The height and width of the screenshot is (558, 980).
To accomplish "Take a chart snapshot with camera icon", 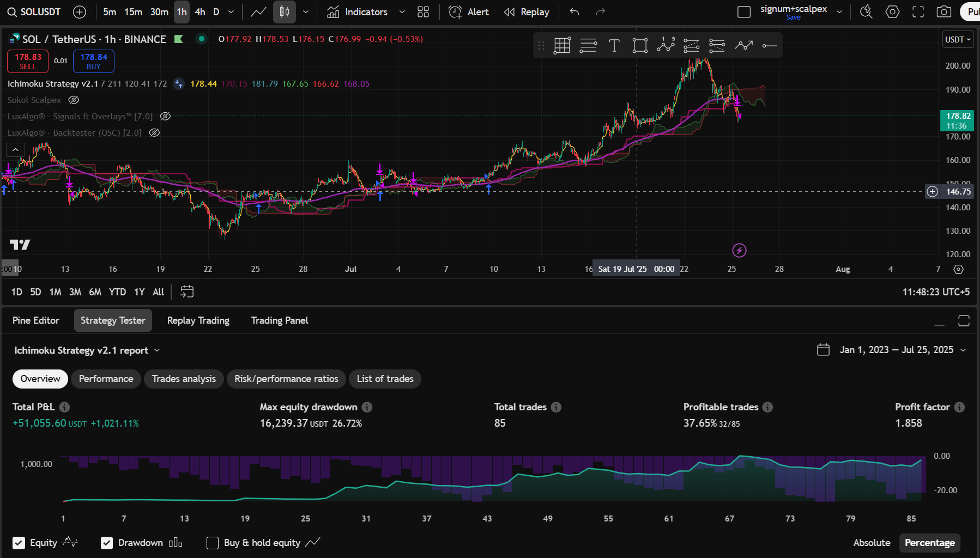I will pos(944,12).
